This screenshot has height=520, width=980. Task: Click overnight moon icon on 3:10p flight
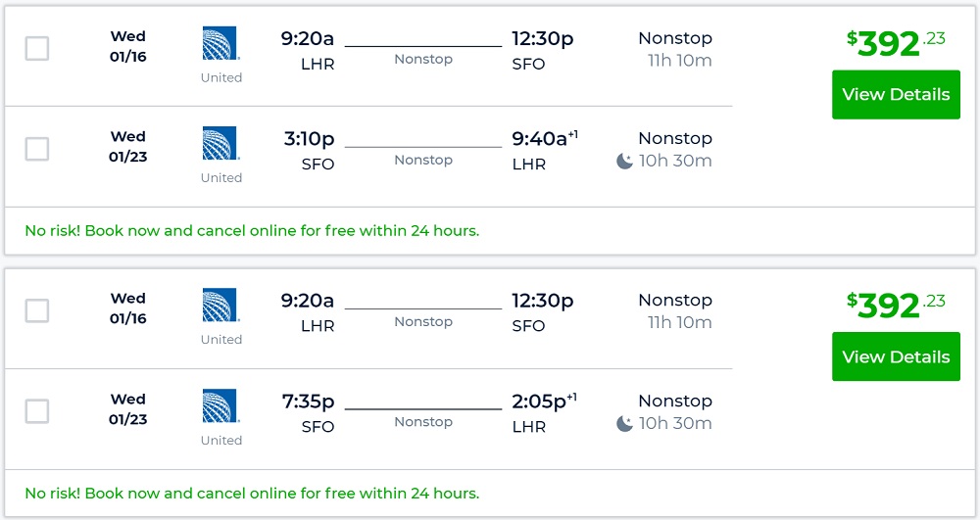coord(624,162)
